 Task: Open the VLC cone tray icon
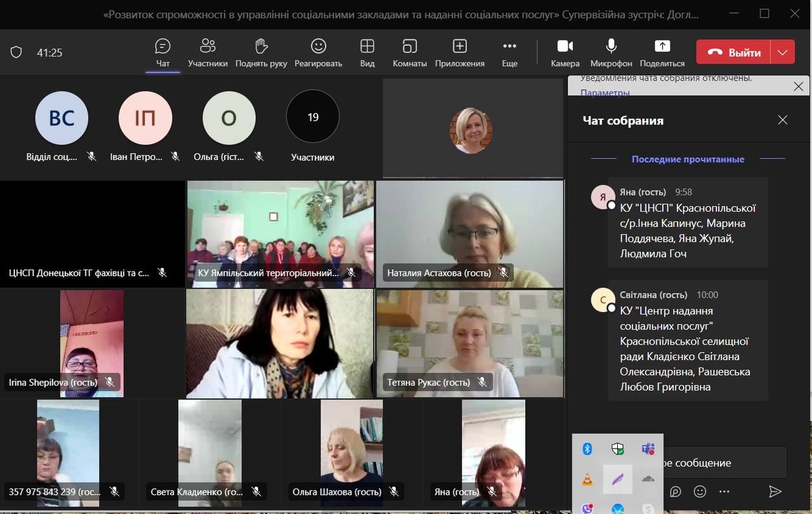tap(587, 480)
